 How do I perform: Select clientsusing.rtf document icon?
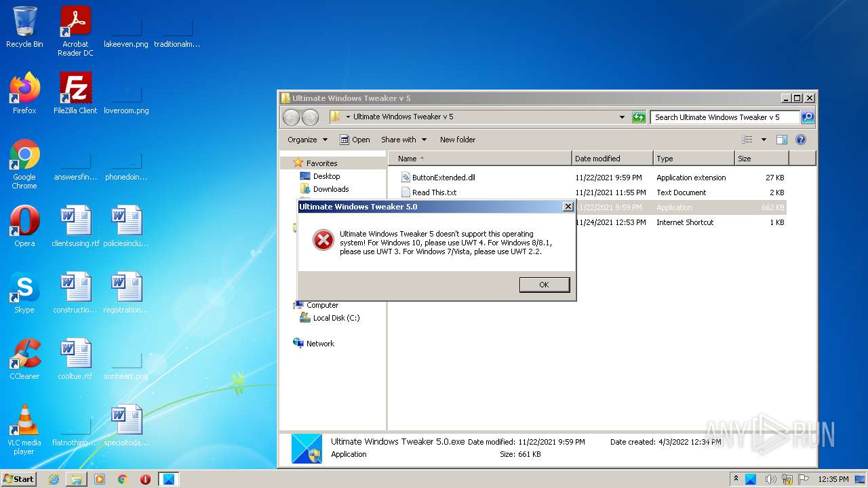[x=75, y=226]
